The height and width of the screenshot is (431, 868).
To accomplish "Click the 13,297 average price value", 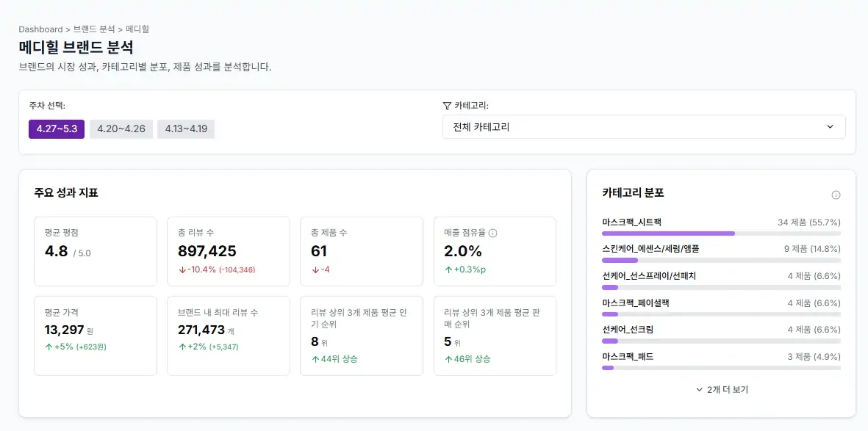I will 64,330.
